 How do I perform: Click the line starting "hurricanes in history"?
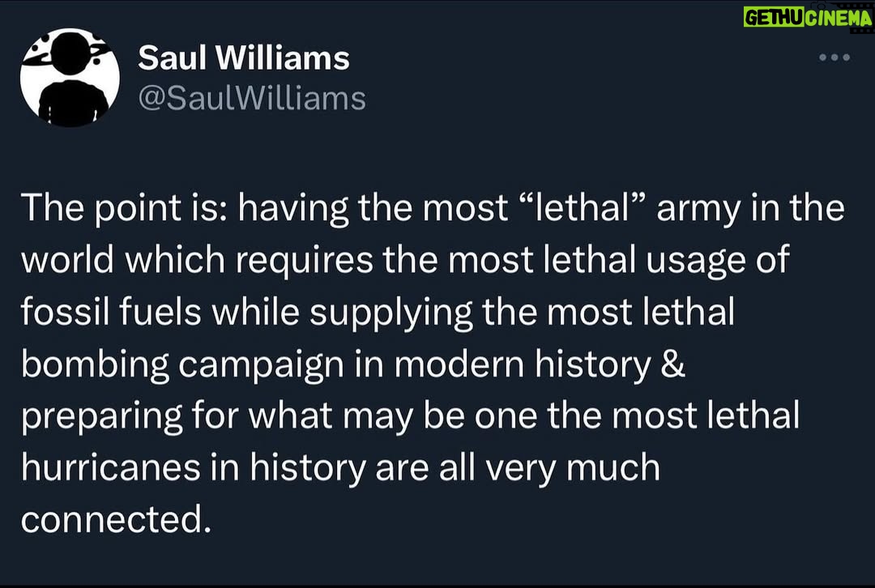point(341,468)
